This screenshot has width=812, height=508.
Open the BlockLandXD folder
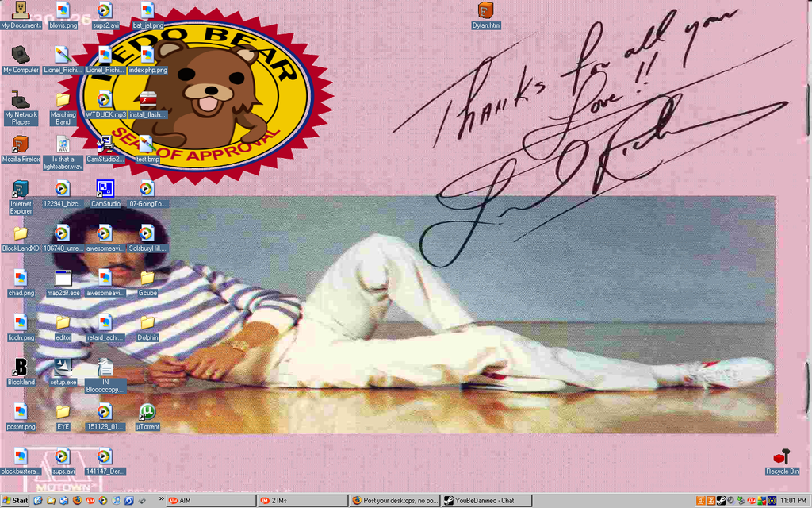[x=20, y=238]
